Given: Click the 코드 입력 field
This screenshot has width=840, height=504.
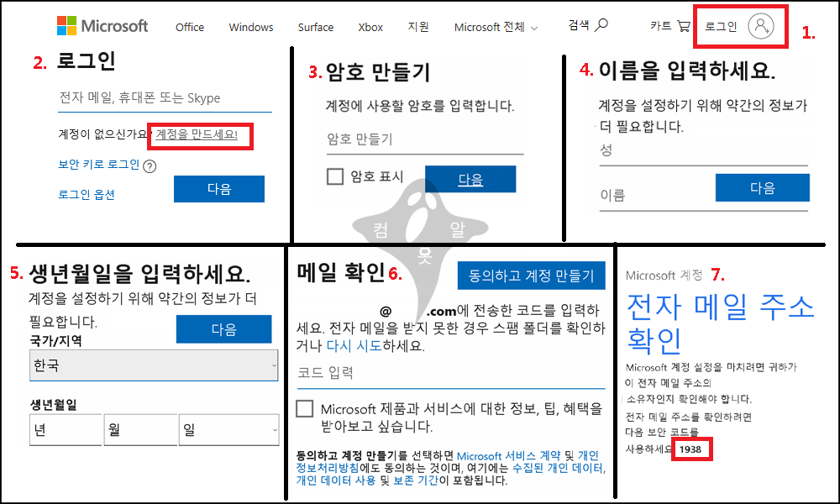Looking at the screenshot, I should pos(451,373).
